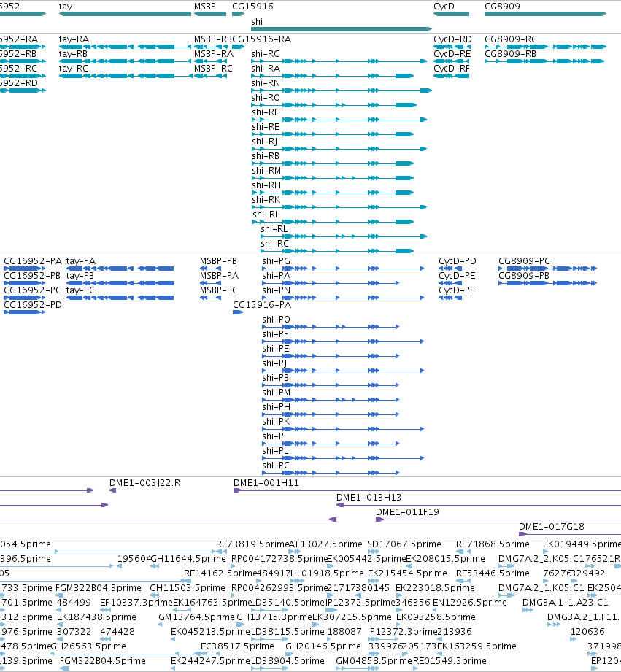
Task: Click the tay gene label
Action: [66, 7]
